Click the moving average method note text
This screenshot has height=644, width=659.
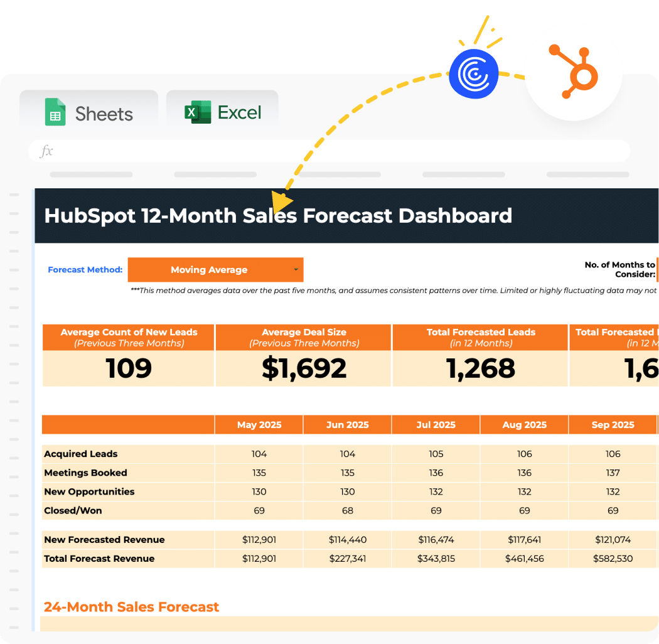394,291
